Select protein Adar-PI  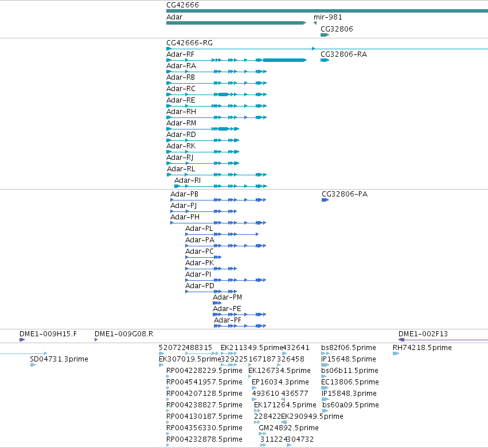point(225,280)
